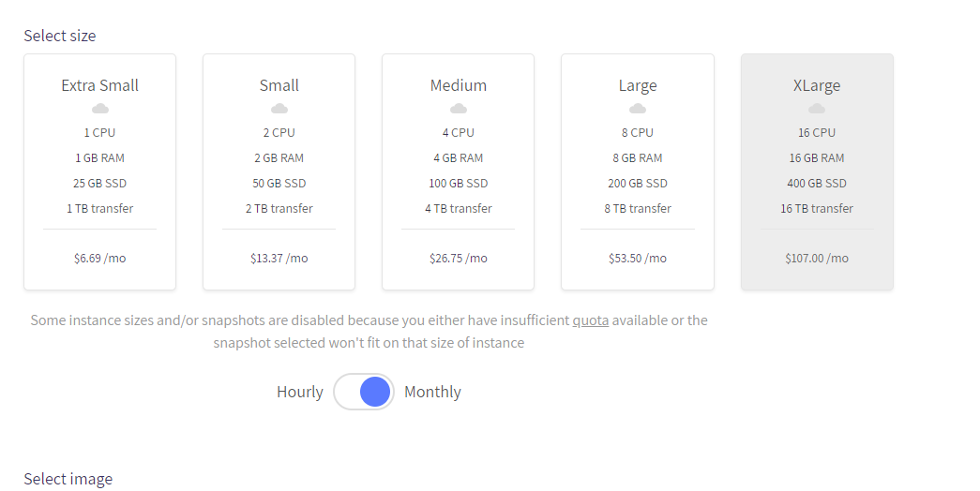Click the cloud icon in XLarge card

[817, 109]
